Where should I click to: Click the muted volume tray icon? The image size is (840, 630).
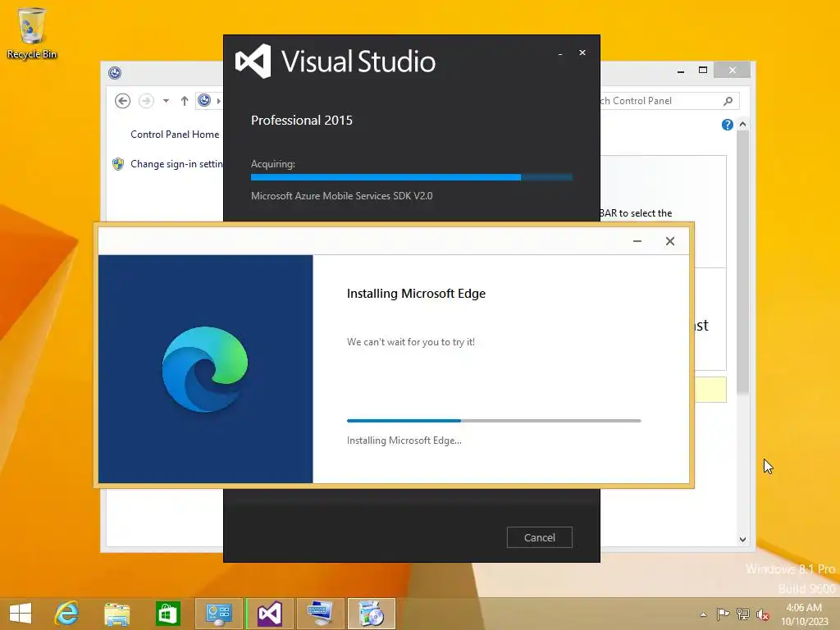[x=763, y=614]
